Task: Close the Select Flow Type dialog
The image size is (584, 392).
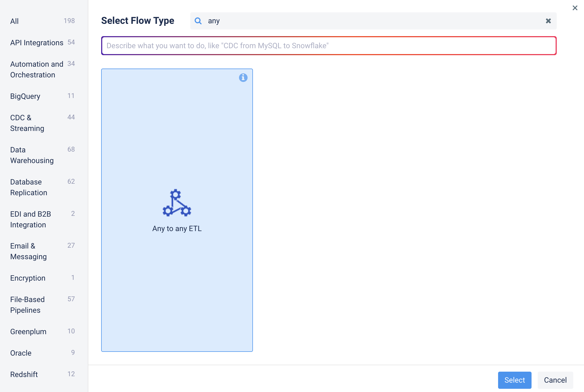Action: [575, 8]
